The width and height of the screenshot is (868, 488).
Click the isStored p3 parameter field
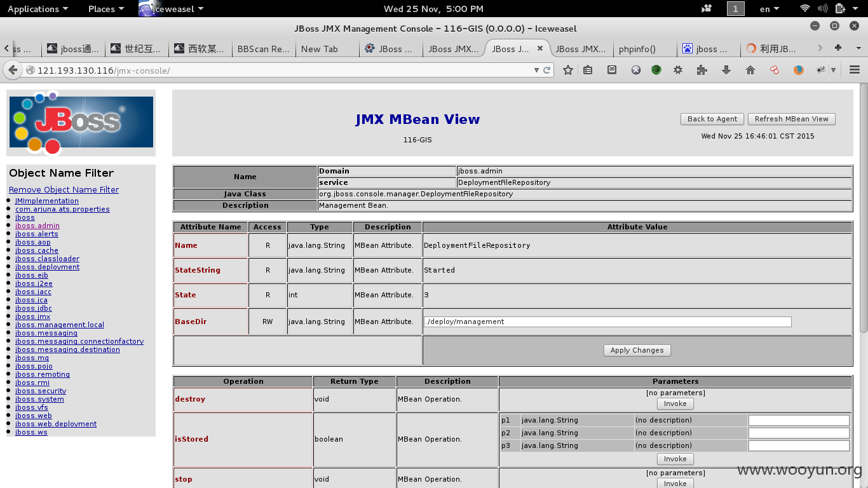click(799, 445)
